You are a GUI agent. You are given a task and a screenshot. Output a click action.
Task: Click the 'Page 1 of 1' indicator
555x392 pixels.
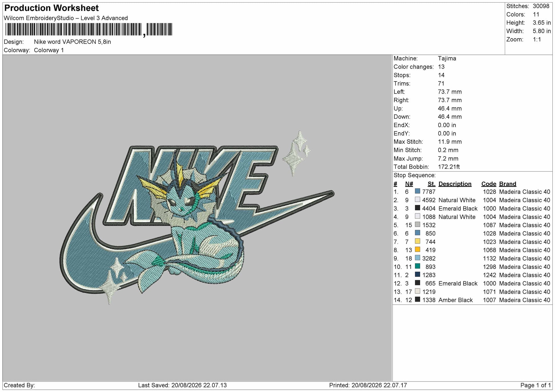click(536, 385)
